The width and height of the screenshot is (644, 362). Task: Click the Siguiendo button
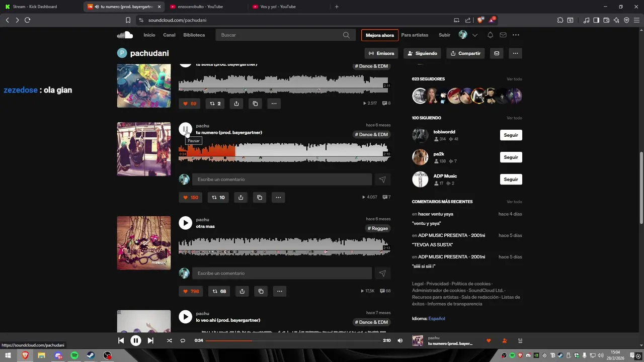pyautogui.click(x=423, y=53)
